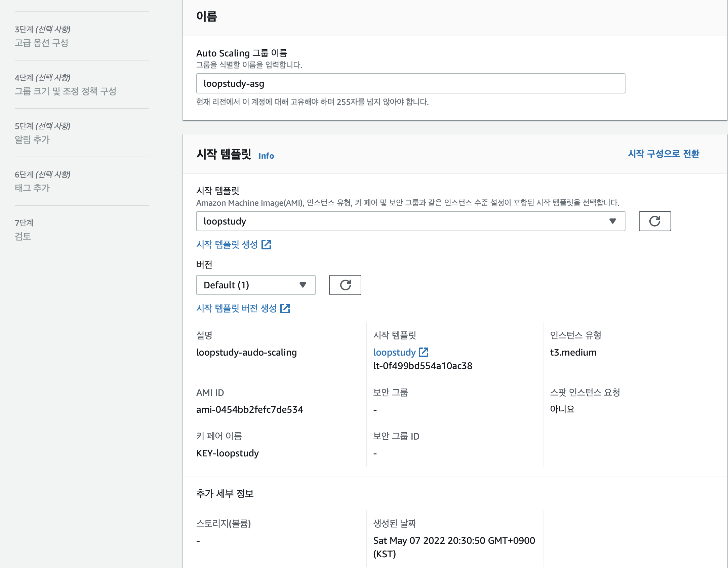Click external link icon beside 시작 템플릿 생성
The width and height of the screenshot is (728, 568).
point(266,245)
